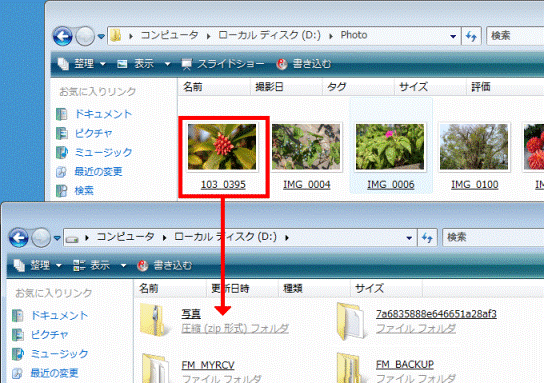
Task: Open 最近の変更 link in D: drive window sidebar
Action: point(54,373)
